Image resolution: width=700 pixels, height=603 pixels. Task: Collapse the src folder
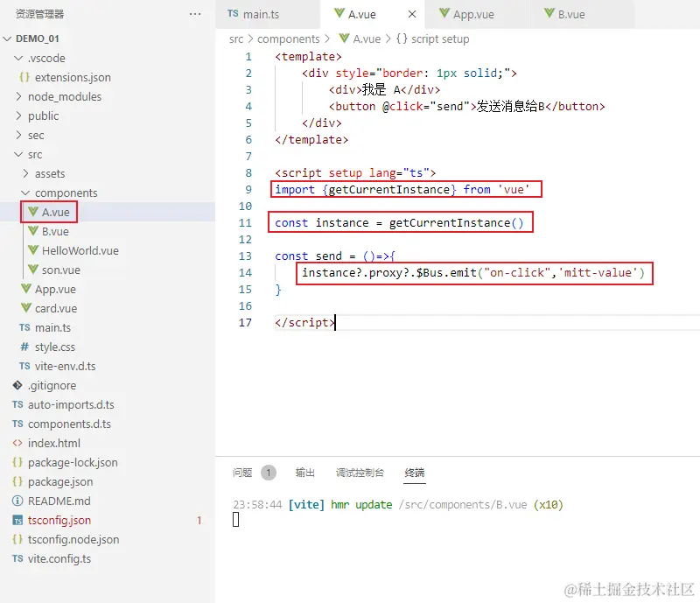[18, 155]
